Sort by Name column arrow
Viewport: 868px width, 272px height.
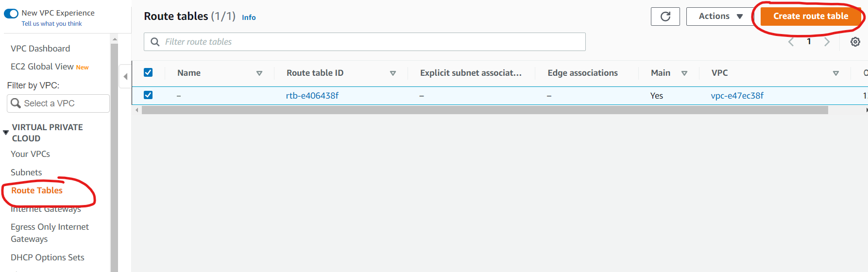(x=259, y=73)
